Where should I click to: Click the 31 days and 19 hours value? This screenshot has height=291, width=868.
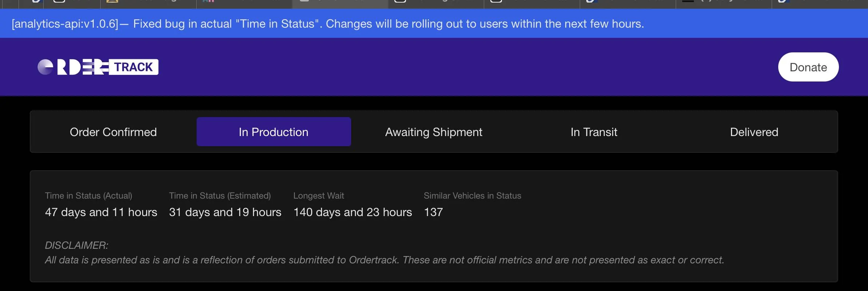coord(225,212)
